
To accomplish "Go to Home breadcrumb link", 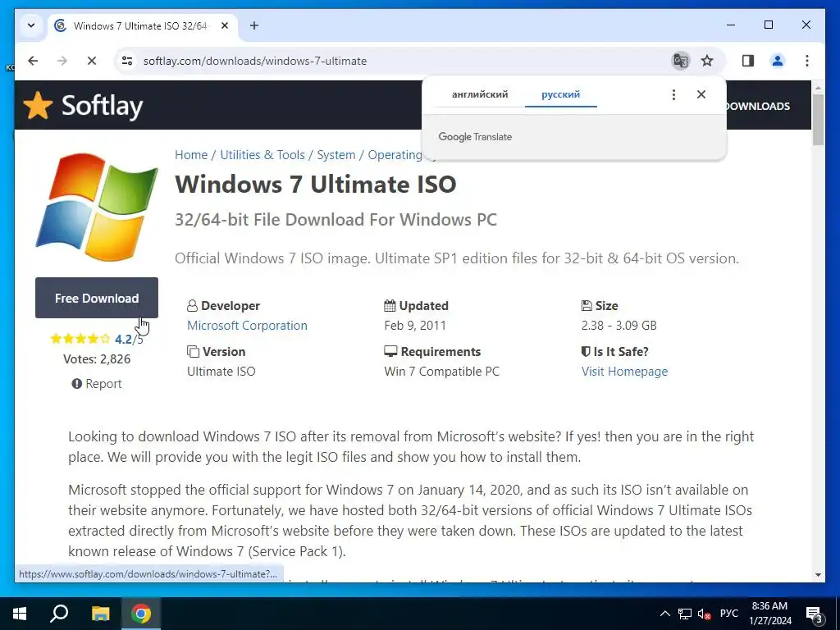I will pyautogui.click(x=190, y=155).
